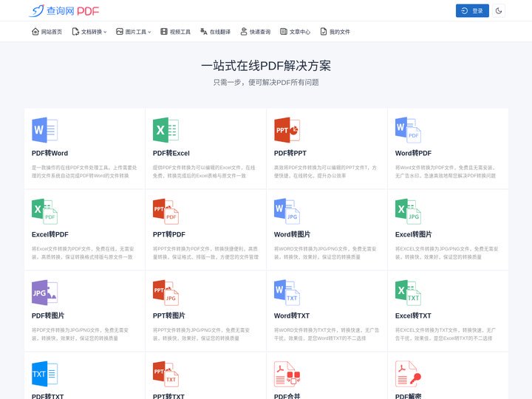Image resolution: width=532 pixels, height=399 pixels.
Task: Click the PDF转Excel green X icon
Action: 166,130
